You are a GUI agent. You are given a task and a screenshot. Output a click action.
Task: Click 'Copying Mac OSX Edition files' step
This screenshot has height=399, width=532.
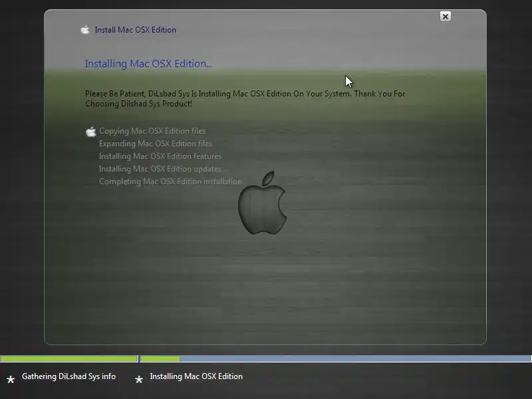click(152, 131)
